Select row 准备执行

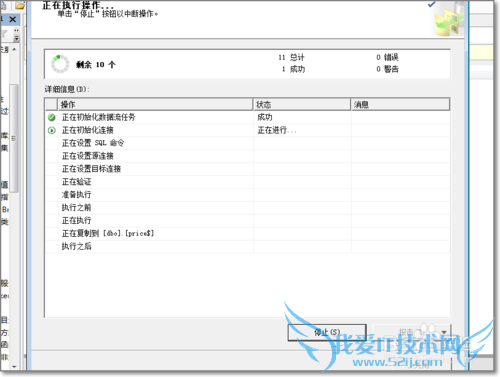coord(247,195)
